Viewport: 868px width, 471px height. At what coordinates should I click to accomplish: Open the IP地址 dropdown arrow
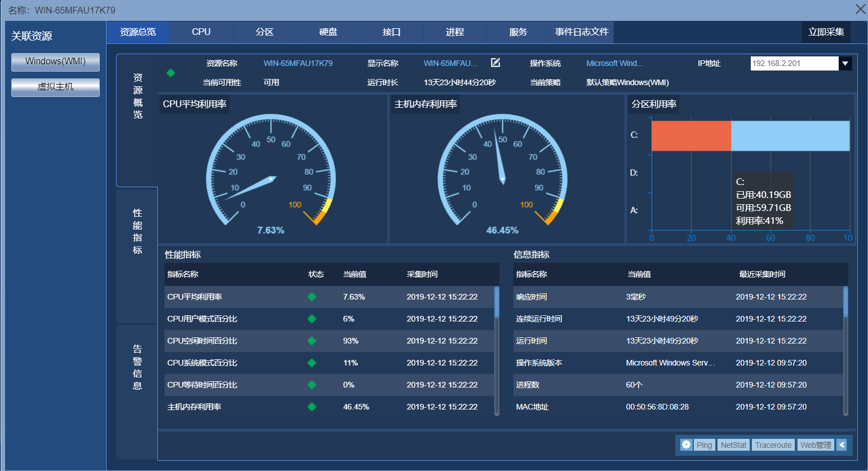(x=845, y=63)
